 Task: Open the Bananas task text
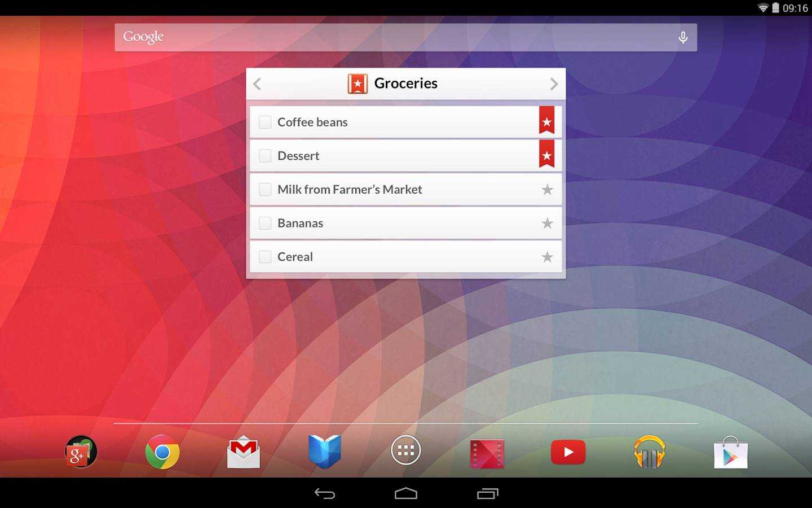[x=300, y=223]
